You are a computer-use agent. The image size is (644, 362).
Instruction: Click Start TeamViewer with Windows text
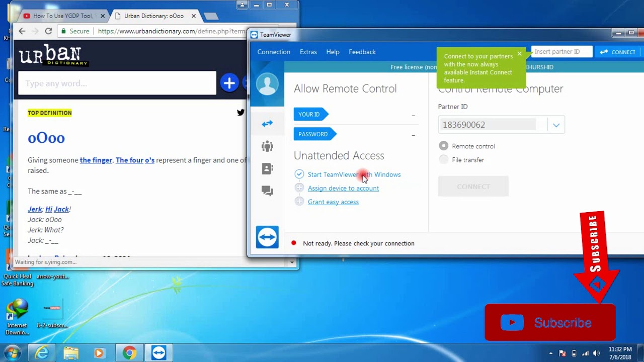[354, 174]
